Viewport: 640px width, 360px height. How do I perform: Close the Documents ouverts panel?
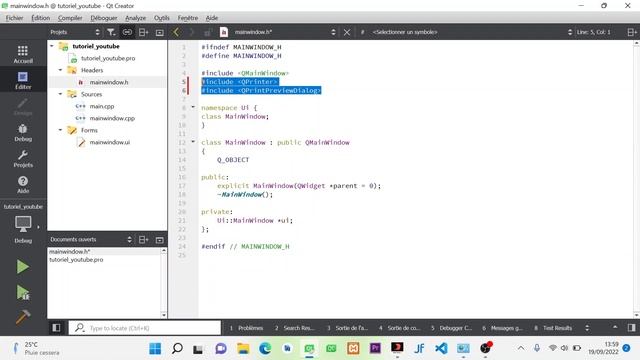(x=160, y=240)
